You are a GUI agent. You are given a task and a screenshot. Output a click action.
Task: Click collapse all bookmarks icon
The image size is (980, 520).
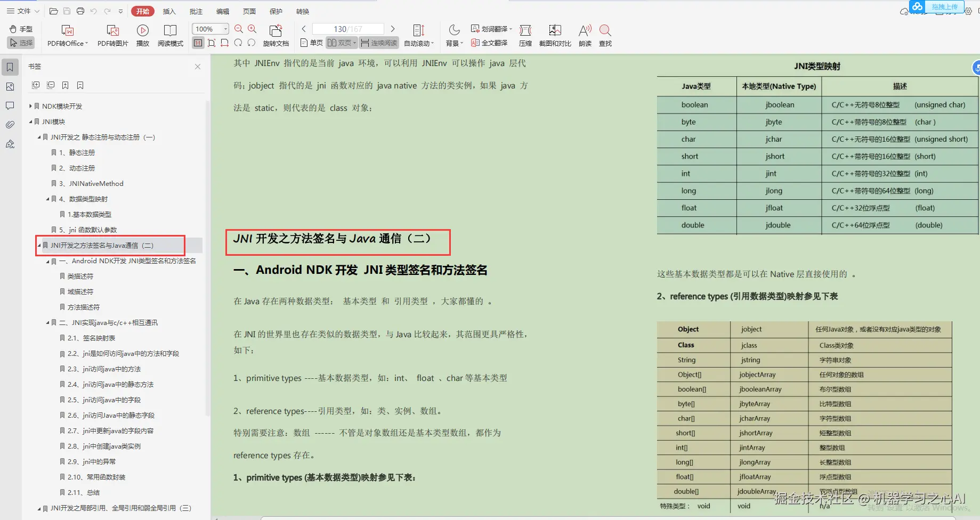point(51,85)
